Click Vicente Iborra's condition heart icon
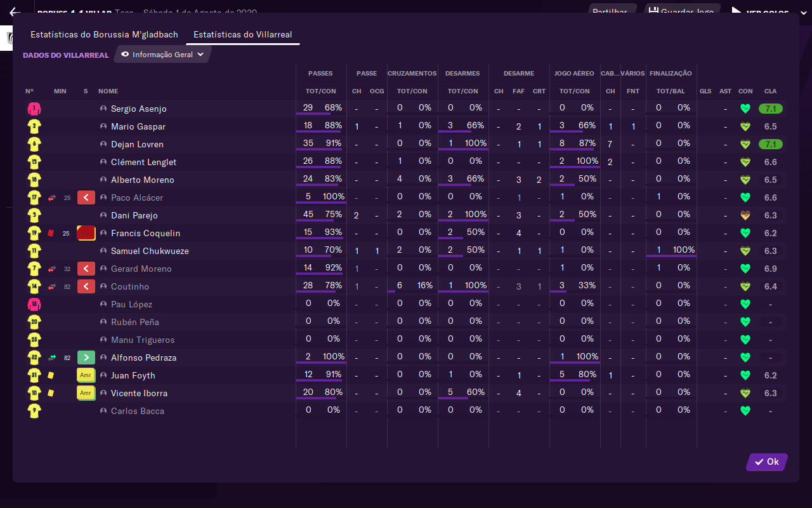The height and width of the screenshot is (508, 812). click(745, 393)
